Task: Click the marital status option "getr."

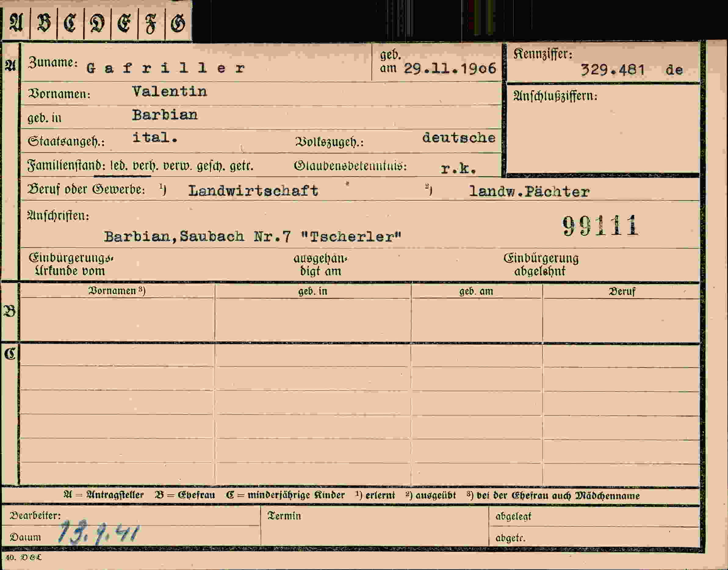Action: [242, 166]
